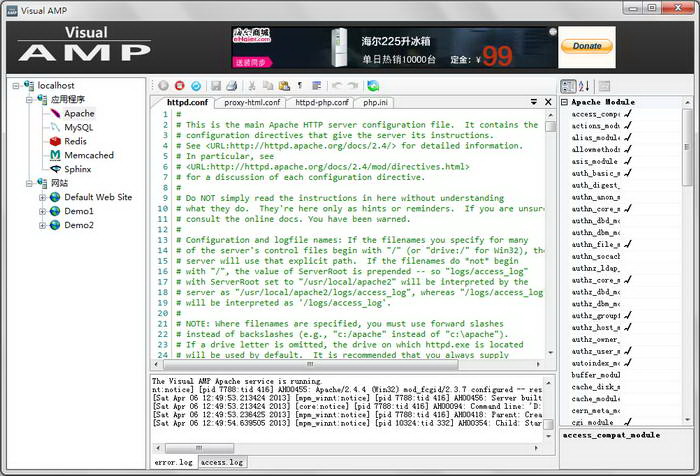Close the active editor tab with the X
Viewport: 700px width, 476px height.
tap(548, 102)
